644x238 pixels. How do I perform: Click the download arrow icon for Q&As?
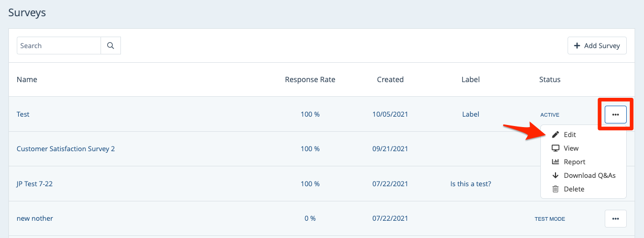click(x=556, y=175)
